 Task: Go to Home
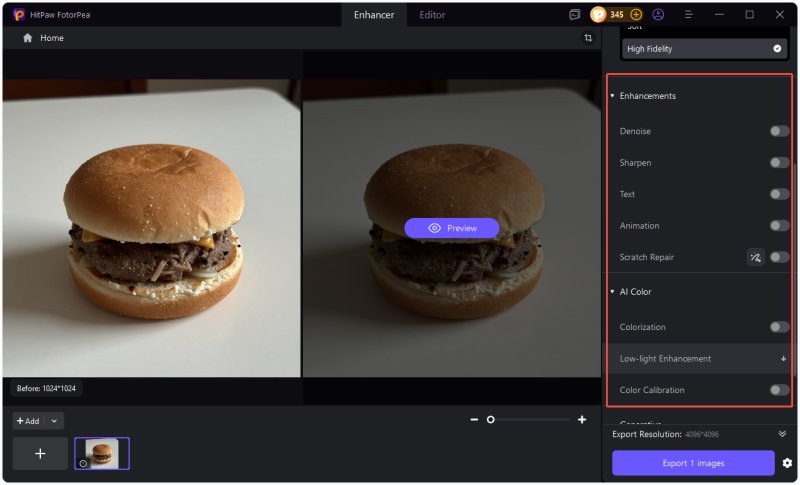(x=52, y=38)
